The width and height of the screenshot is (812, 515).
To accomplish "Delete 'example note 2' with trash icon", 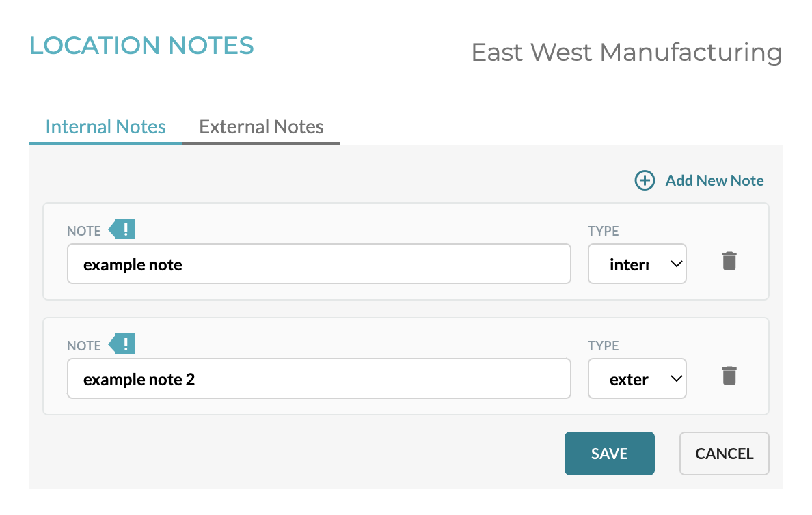I will [729, 376].
